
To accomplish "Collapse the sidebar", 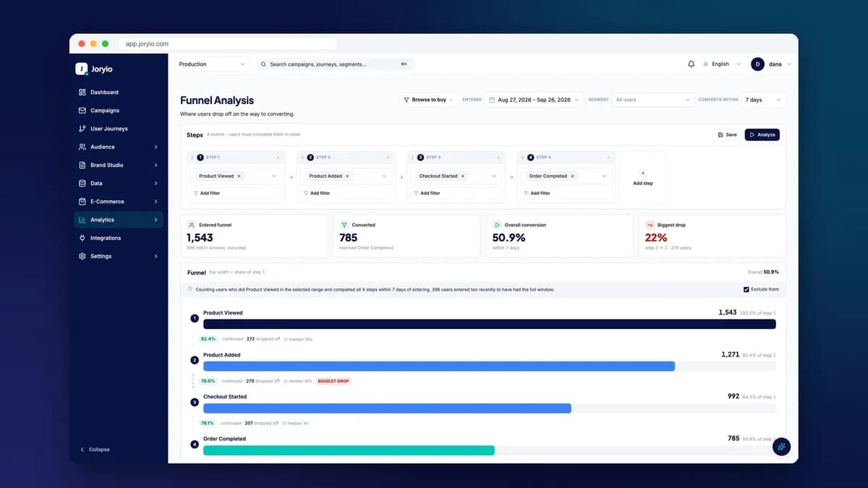I will pos(95,450).
